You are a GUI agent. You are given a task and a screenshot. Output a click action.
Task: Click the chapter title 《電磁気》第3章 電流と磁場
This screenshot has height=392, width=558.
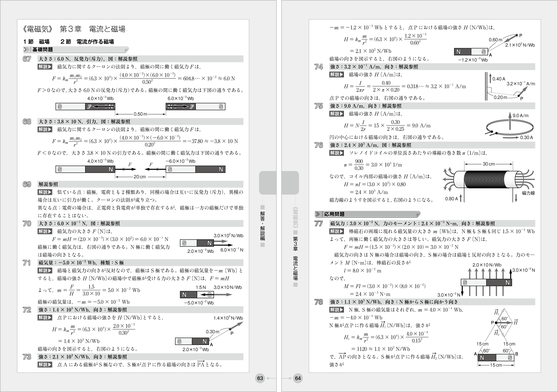pos(75,29)
